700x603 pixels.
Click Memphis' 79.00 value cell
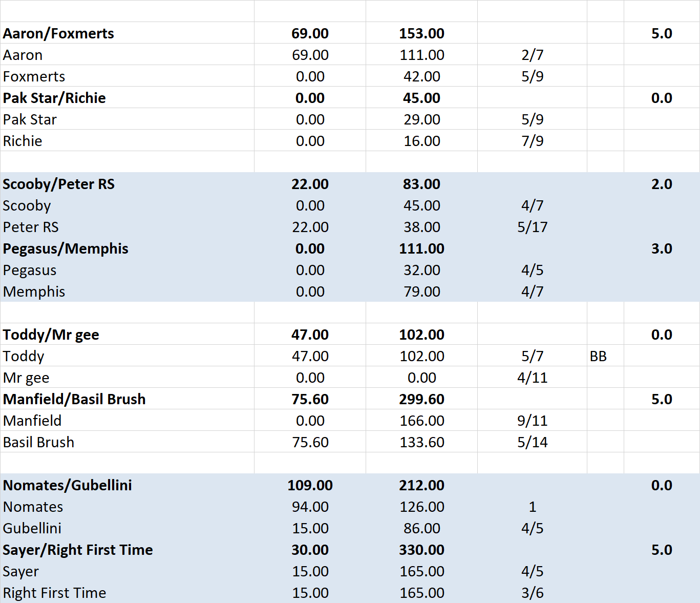[x=421, y=292]
